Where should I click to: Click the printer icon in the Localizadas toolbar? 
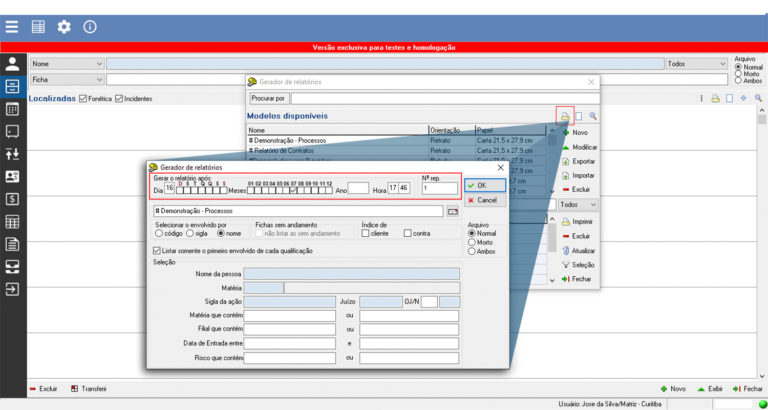715,98
